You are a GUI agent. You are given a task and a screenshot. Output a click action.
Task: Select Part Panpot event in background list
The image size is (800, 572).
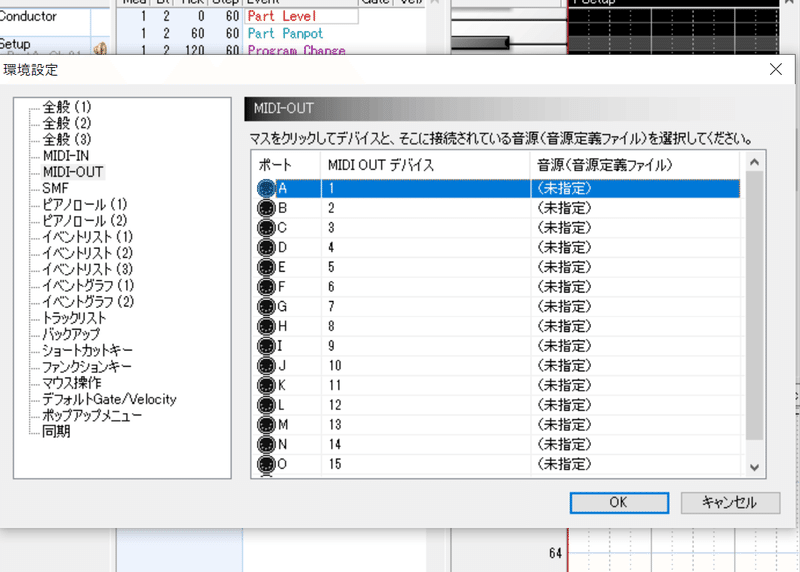(x=285, y=34)
